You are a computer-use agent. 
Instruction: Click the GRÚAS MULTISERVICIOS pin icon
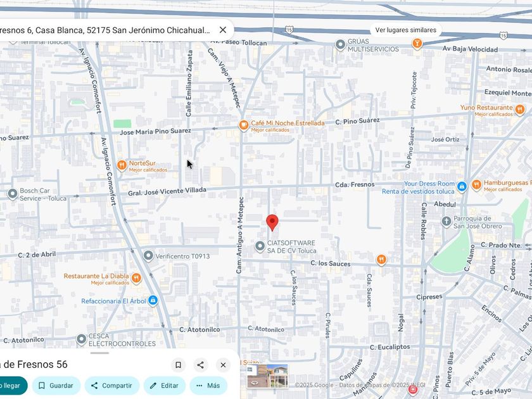[340, 44]
